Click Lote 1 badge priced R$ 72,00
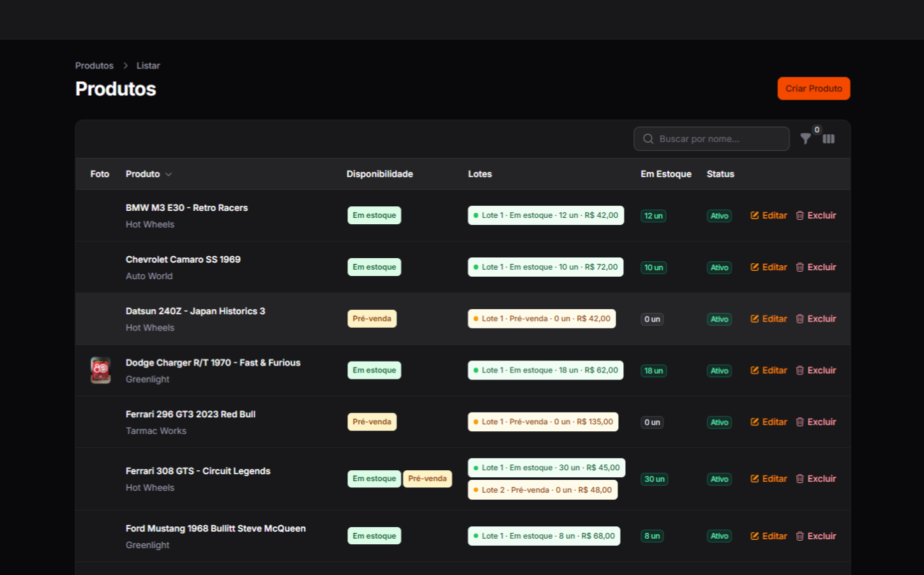The width and height of the screenshot is (924, 575). click(x=546, y=267)
